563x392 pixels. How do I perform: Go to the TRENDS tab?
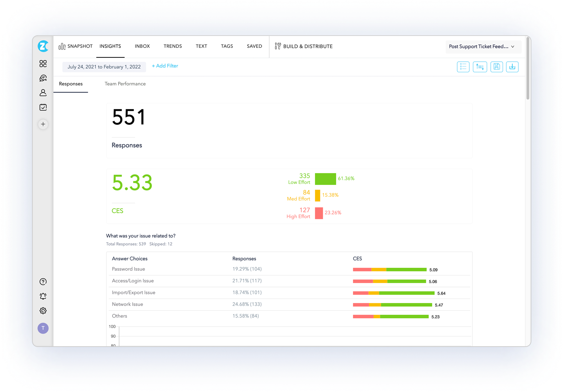point(173,46)
